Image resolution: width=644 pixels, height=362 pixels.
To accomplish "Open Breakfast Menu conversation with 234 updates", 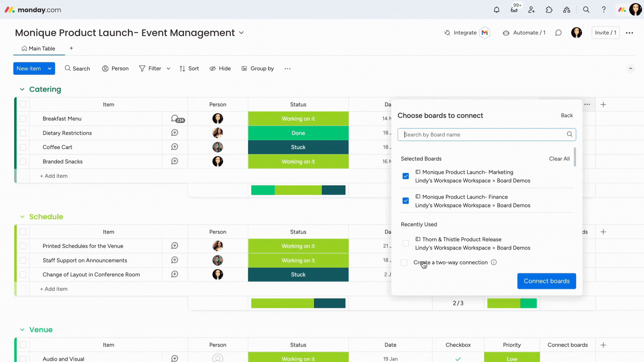I will (178, 119).
